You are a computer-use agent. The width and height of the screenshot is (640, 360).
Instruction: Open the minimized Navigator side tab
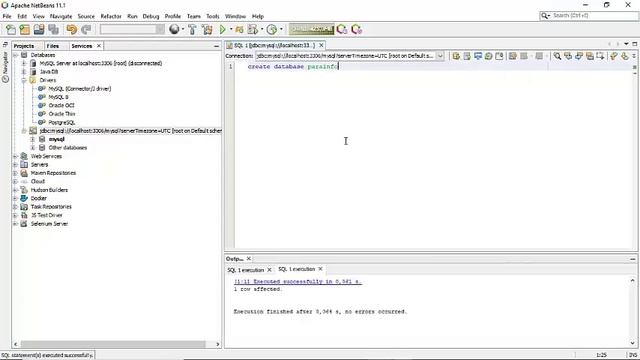coord(5,63)
